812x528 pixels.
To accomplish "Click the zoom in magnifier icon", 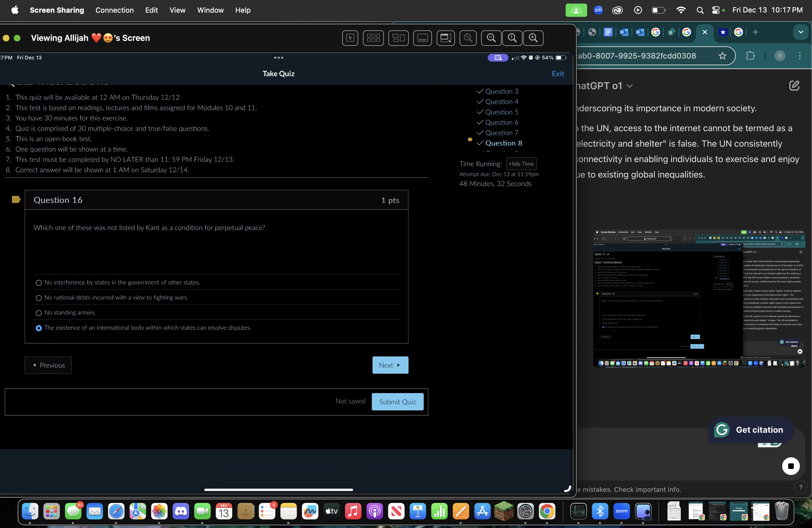I will pos(534,38).
